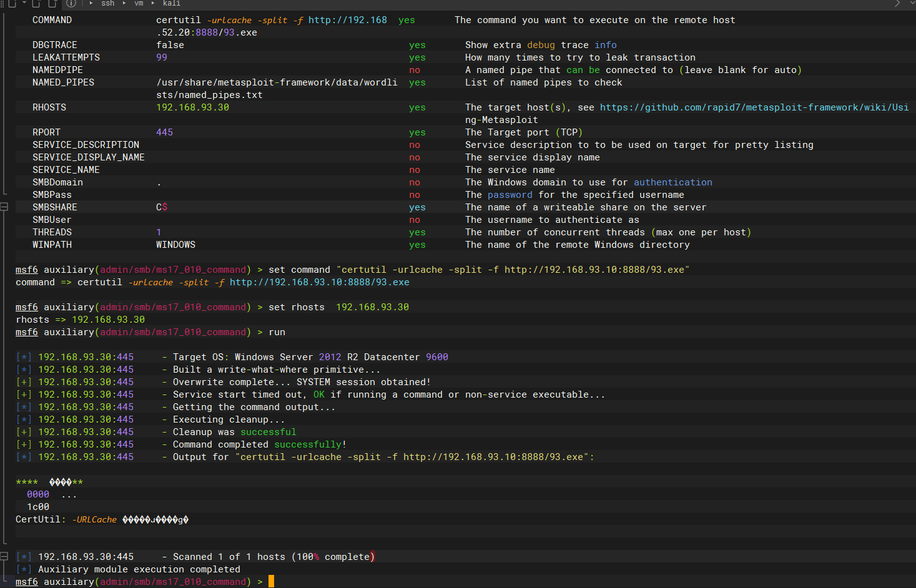Image resolution: width=916 pixels, height=588 pixels.
Task: Click 'How many times to try to leak transaction'
Action: tap(580, 57)
